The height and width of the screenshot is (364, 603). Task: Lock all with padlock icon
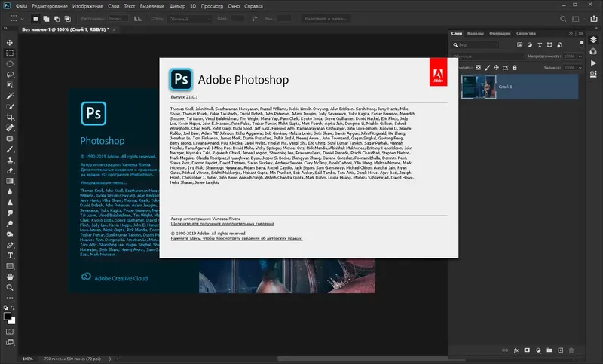tap(515, 68)
